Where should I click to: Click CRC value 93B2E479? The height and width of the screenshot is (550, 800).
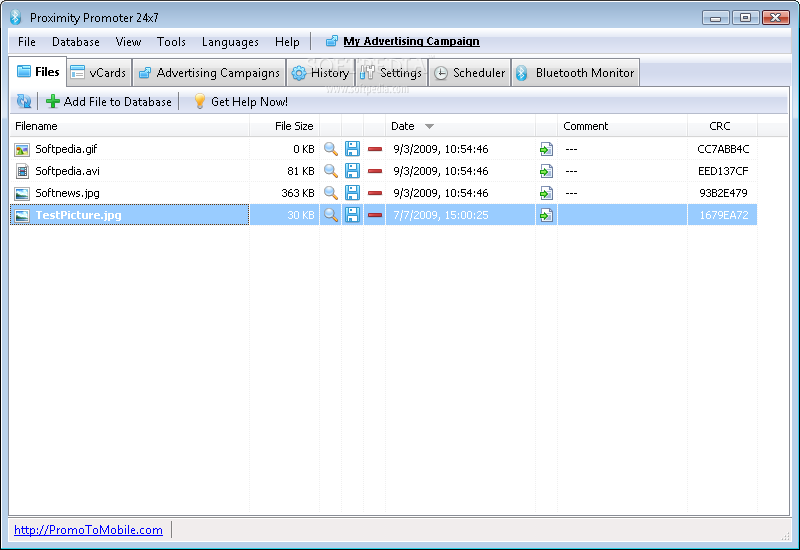[x=723, y=193]
